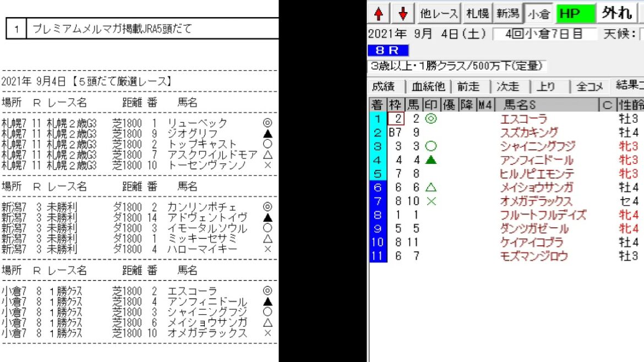Click the 4回小倉7日目 field
The image size is (644, 362).
(x=544, y=34)
